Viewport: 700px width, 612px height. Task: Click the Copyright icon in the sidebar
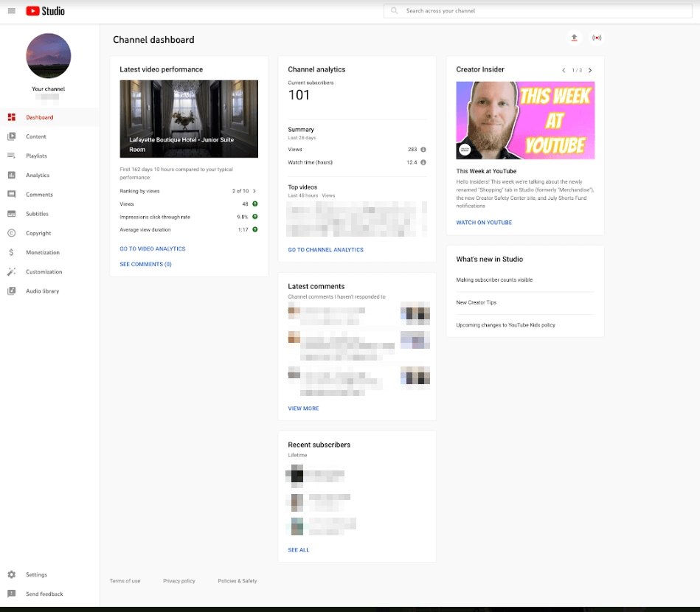pos(11,233)
